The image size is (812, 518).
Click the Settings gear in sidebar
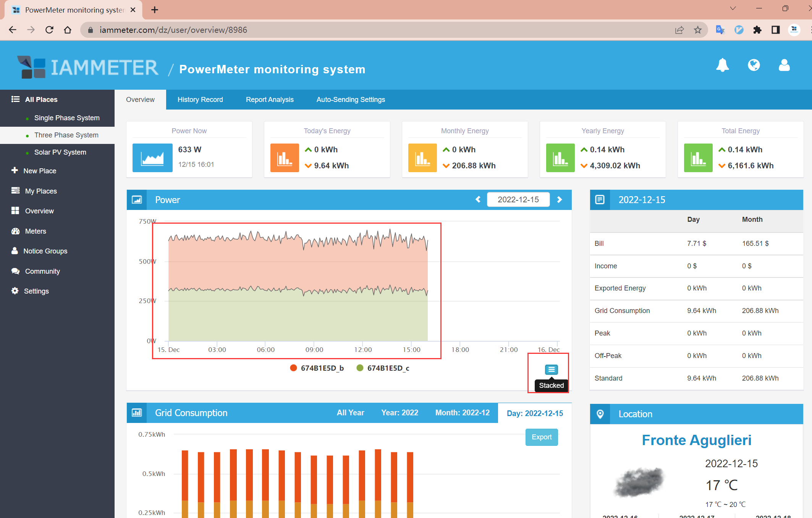tap(15, 291)
